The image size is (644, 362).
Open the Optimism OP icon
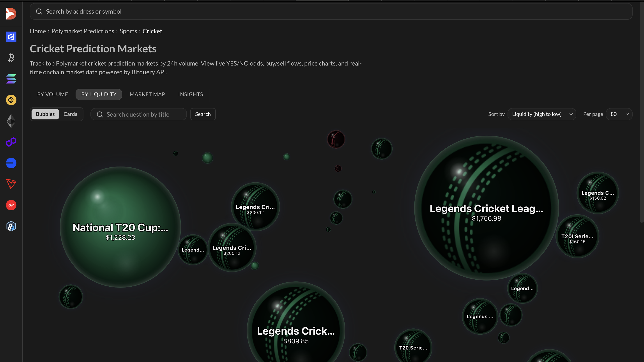(x=11, y=205)
